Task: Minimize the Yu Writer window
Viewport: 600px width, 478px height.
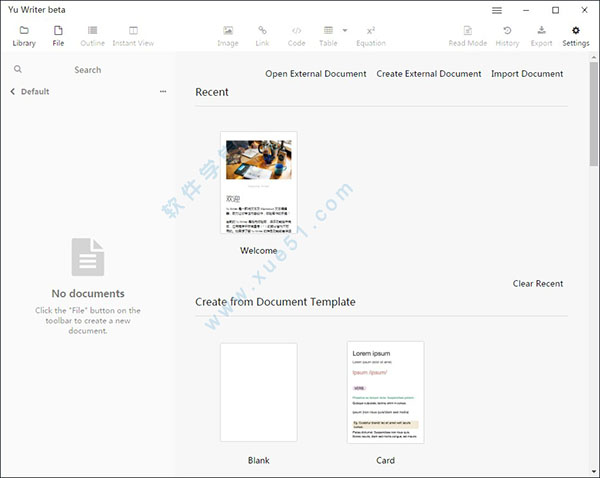Action: coord(526,10)
